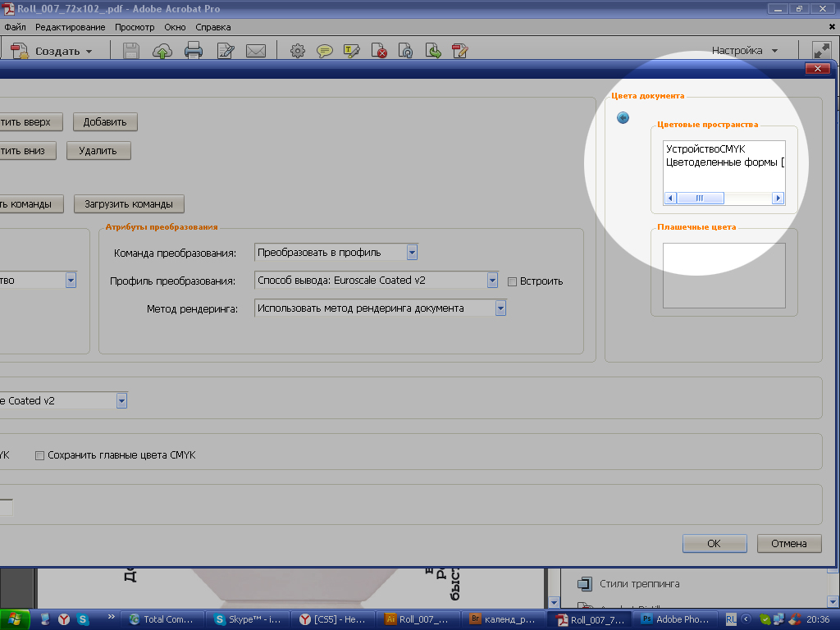Upload the file with the cloud icon
This screenshot has height=630, width=840.
click(x=162, y=51)
